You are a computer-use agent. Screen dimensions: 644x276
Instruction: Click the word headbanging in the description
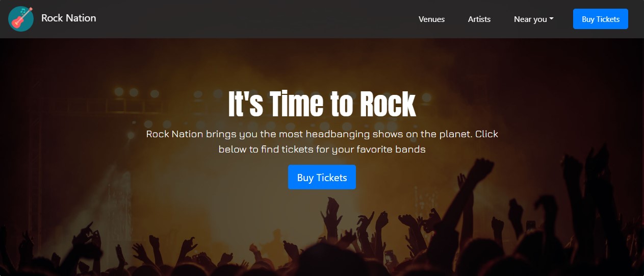336,135
